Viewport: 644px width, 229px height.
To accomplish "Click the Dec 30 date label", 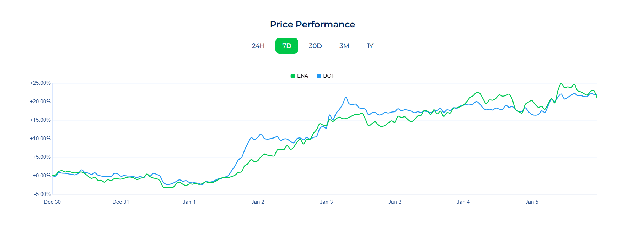I will [x=52, y=202].
